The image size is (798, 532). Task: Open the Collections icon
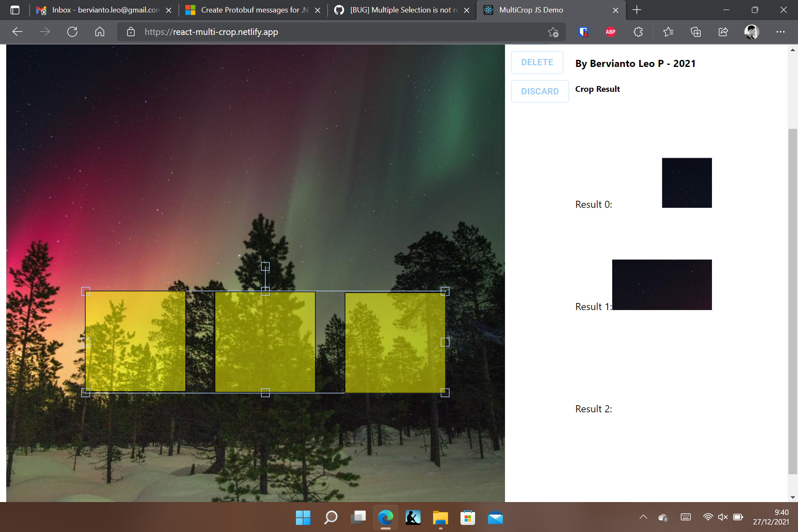696,32
